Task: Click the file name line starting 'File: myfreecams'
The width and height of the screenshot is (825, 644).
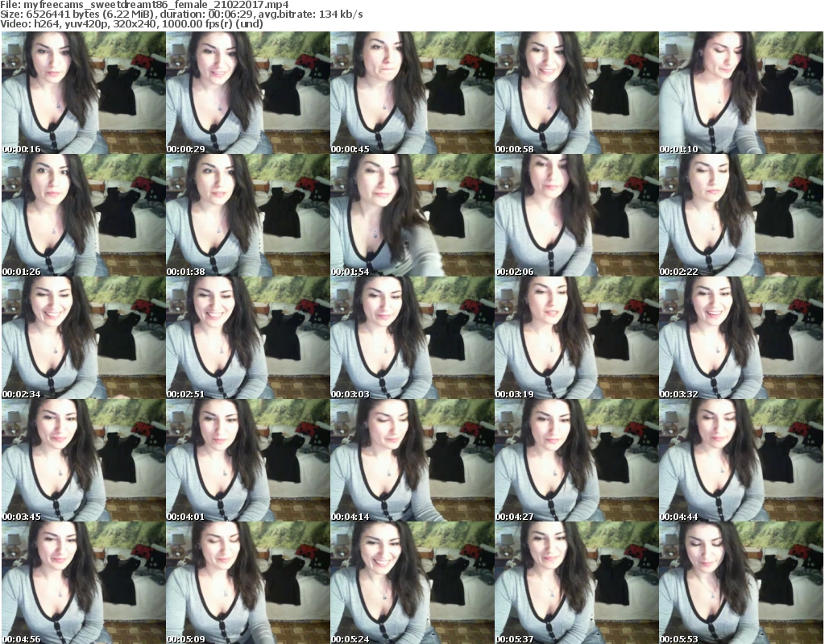Action: (x=145, y=5)
